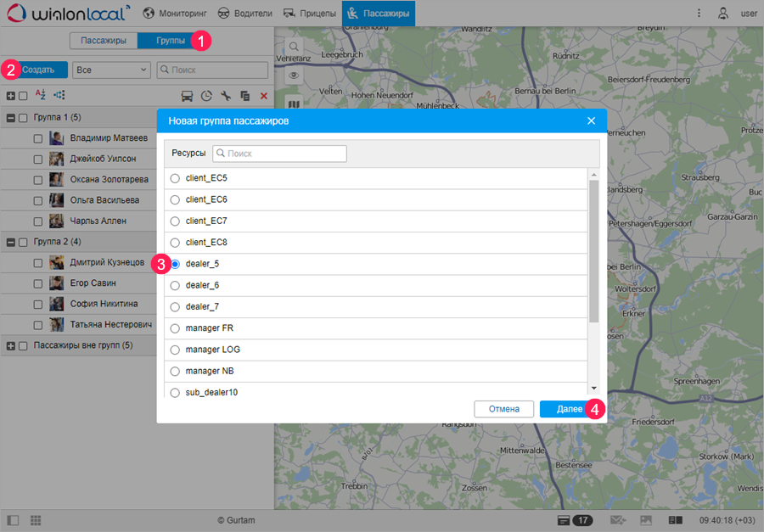Click the expand-all plus icon in list toolbar
Viewport: 764px width, 532px height.
(11, 96)
